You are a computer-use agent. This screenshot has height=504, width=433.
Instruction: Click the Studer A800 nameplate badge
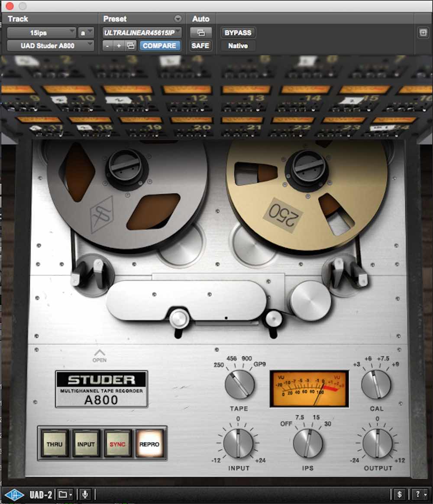click(102, 389)
